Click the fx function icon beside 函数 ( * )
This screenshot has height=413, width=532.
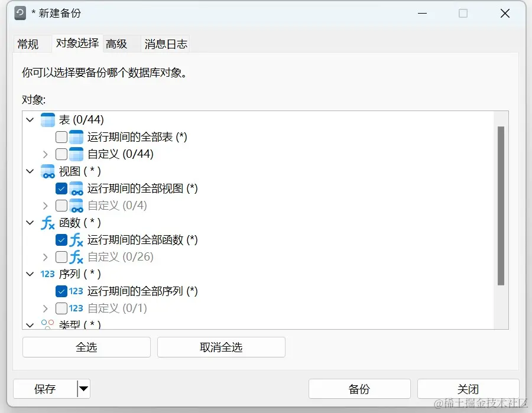[48, 223]
